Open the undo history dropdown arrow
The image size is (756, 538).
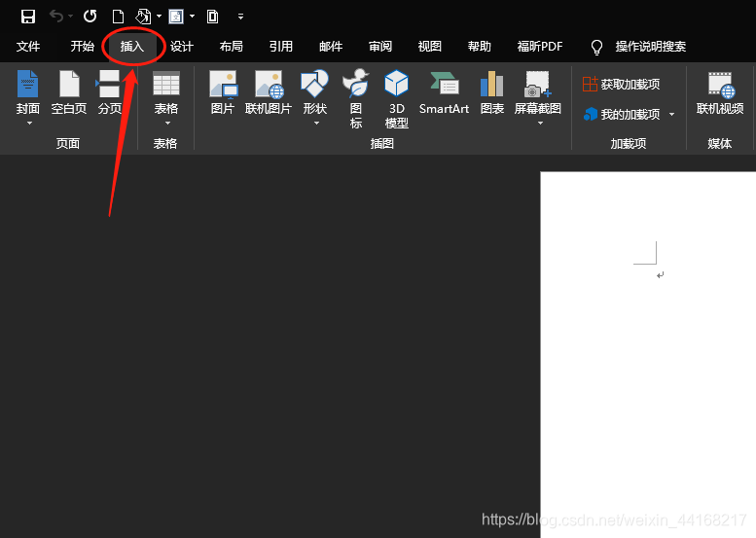[x=71, y=17]
